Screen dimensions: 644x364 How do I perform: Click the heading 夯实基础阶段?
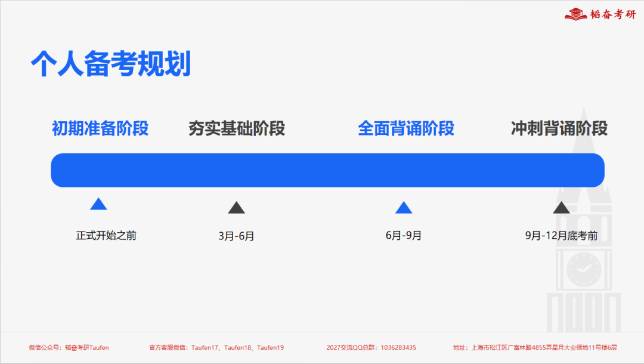tap(237, 128)
